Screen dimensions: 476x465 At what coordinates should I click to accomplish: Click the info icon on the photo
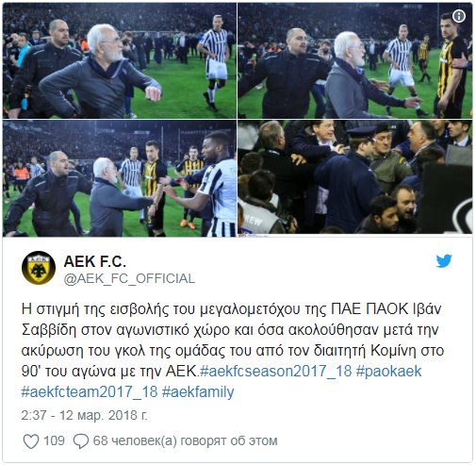coord(459,16)
